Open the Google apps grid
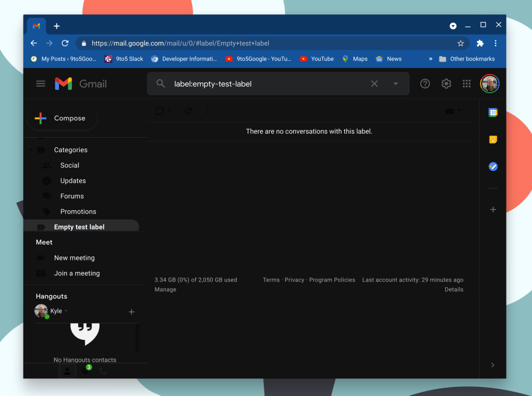The image size is (532, 396). [x=467, y=84]
